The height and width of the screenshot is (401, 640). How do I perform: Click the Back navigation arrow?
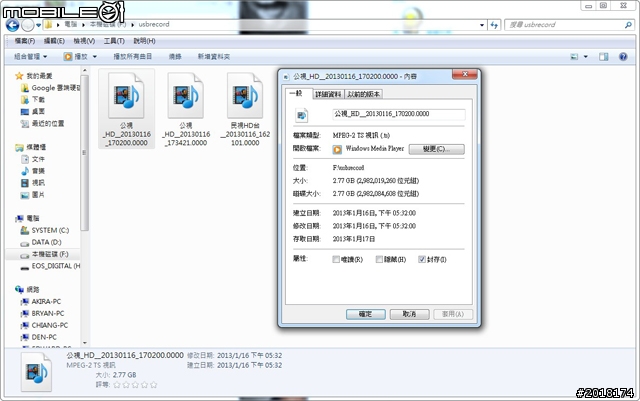[x=13, y=25]
